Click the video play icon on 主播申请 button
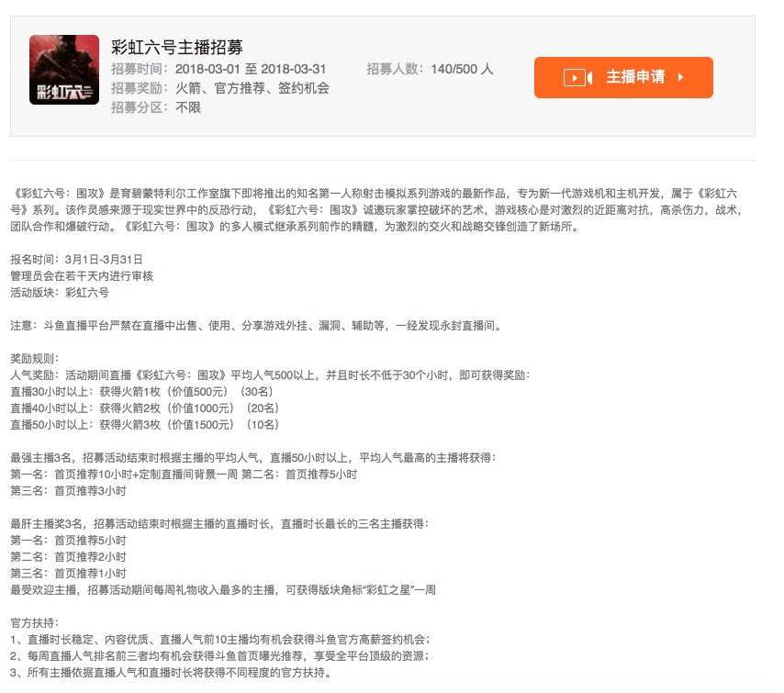The image size is (784, 693). [573, 77]
